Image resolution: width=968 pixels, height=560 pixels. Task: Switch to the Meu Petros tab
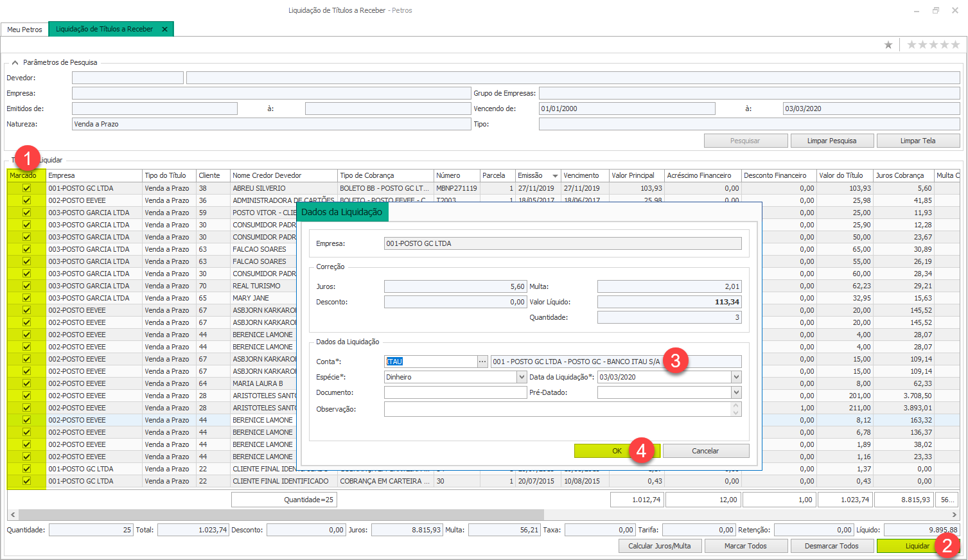pyautogui.click(x=24, y=30)
